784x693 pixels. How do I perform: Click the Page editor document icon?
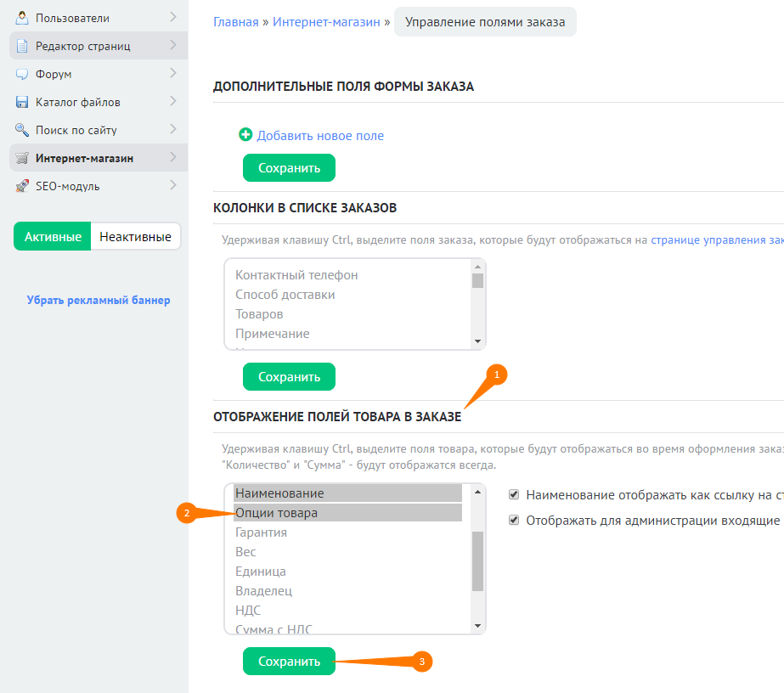pos(22,46)
